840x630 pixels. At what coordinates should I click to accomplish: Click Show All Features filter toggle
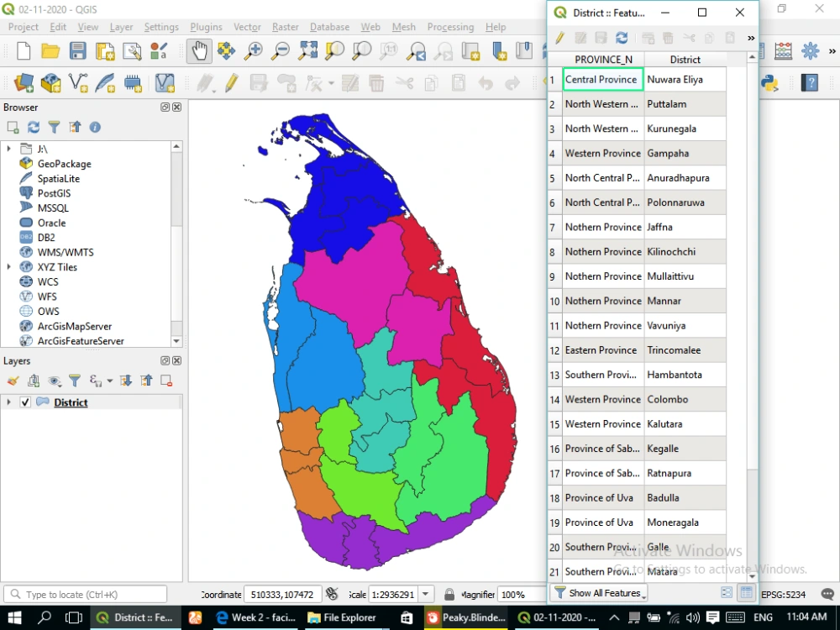coord(598,592)
